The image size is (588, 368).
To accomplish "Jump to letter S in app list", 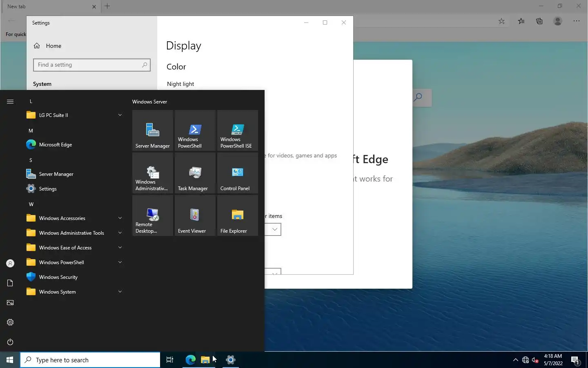I will click(x=31, y=160).
